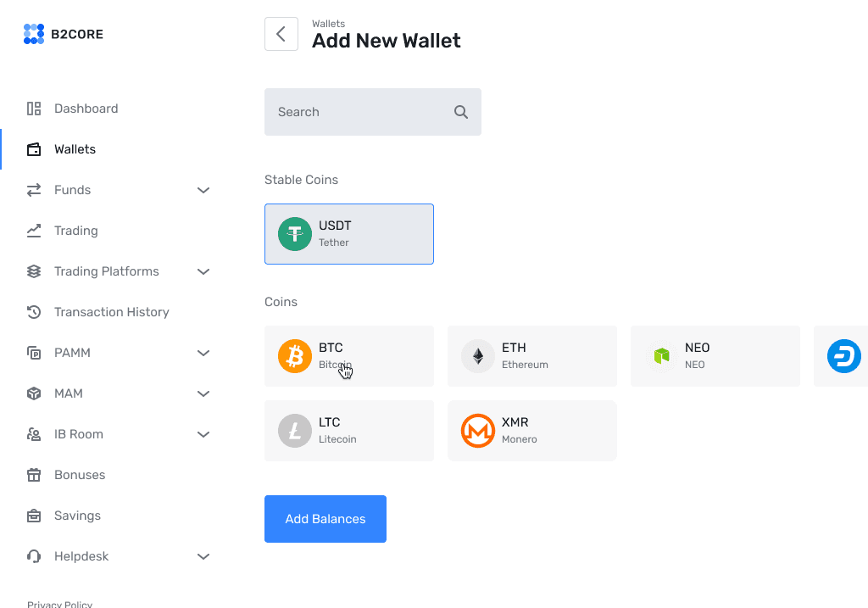Click the Litecoin icon
Viewport: 868px width, 608px height.
(294, 431)
